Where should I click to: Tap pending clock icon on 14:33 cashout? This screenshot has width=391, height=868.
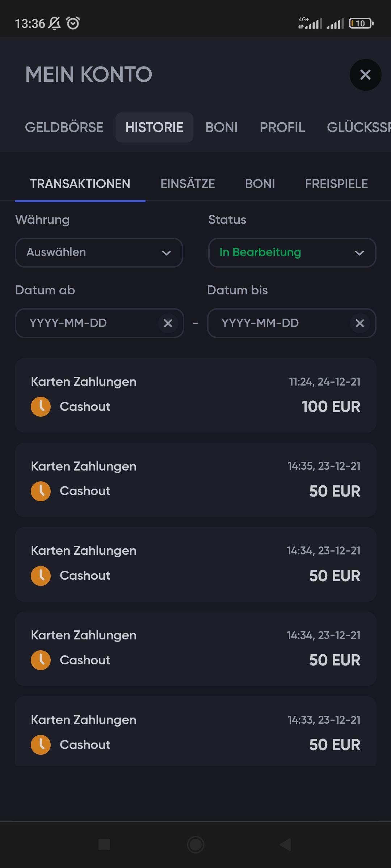pos(41,745)
